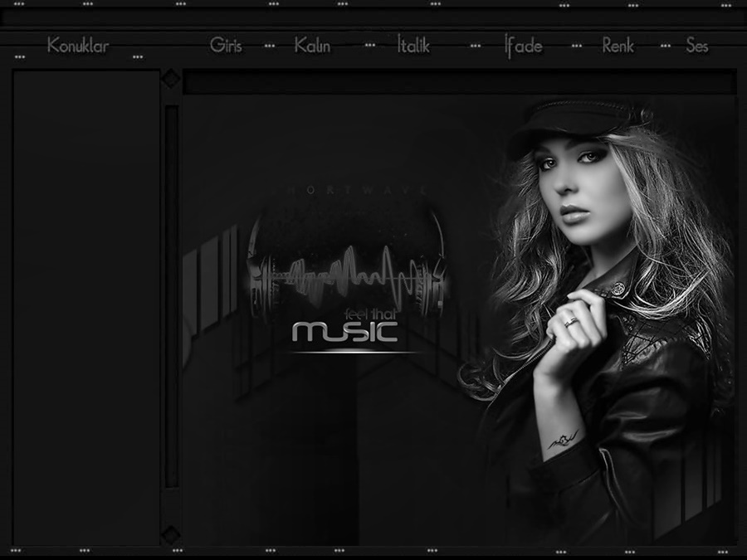Click the dots separator between İtalik and İfade
747x560 pixels.
coord(475,46)
